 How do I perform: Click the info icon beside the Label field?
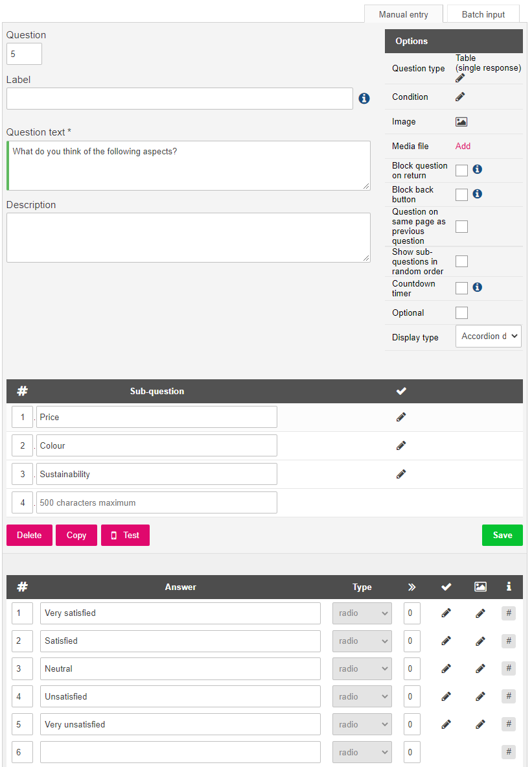(x=364, y=99)
